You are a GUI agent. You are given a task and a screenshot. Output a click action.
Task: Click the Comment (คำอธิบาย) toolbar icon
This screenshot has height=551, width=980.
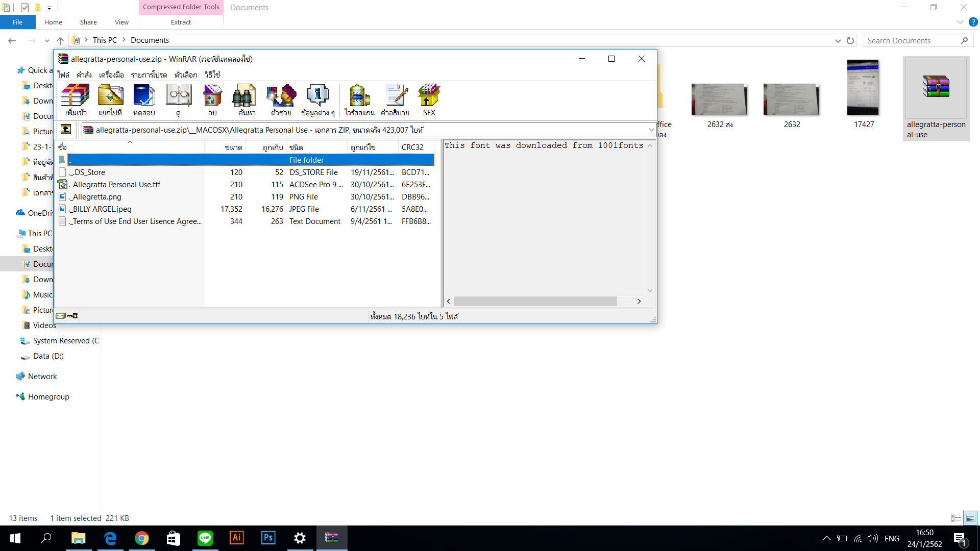[395, 100]
